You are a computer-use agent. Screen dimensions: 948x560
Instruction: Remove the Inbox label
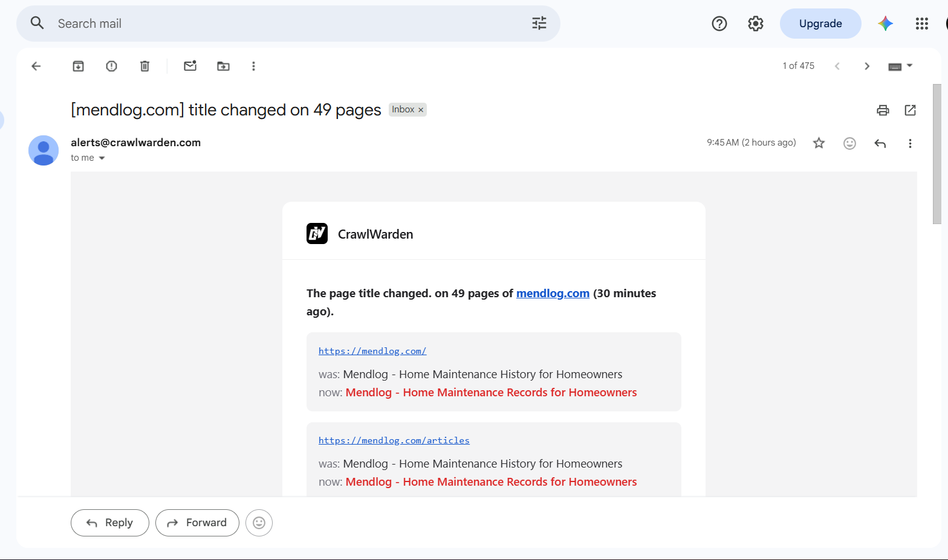421,110
